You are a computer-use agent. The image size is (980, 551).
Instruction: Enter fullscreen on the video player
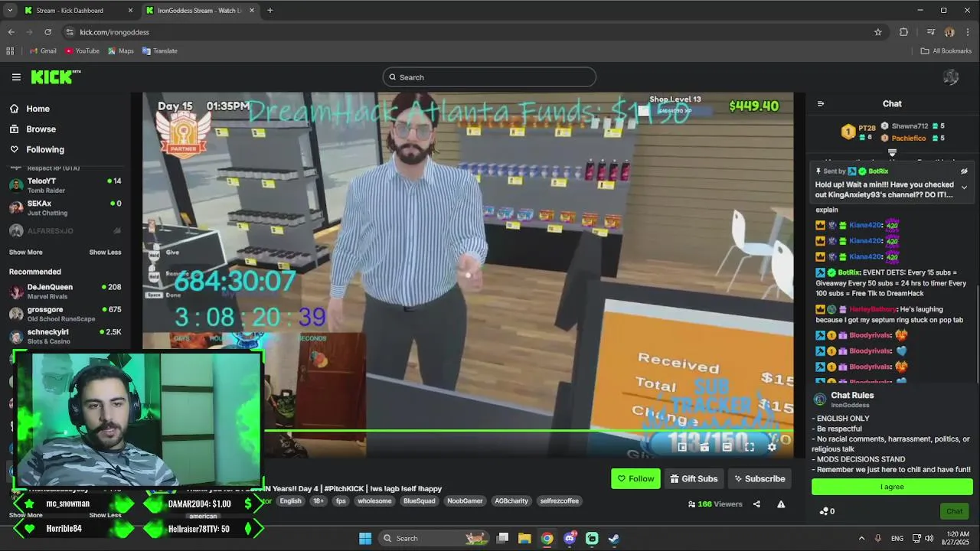750,447
